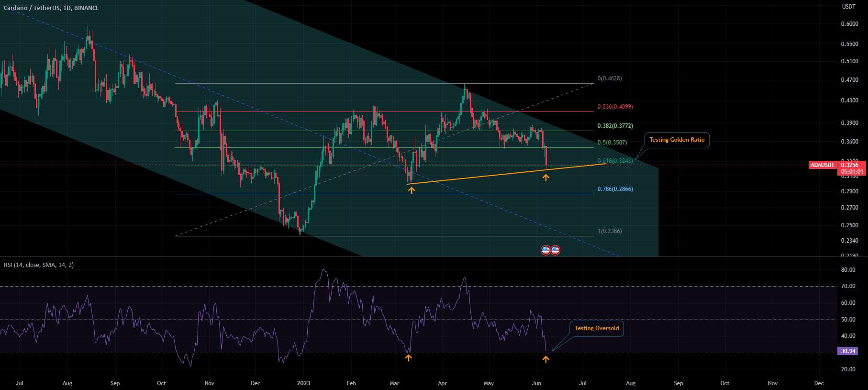Image resolution: width=868 pixels, height=390 pixels.
Task: Click the chart title 'Cardano / TetherUS, 1D, BINANCE'
Action: (x=51, y=8)
